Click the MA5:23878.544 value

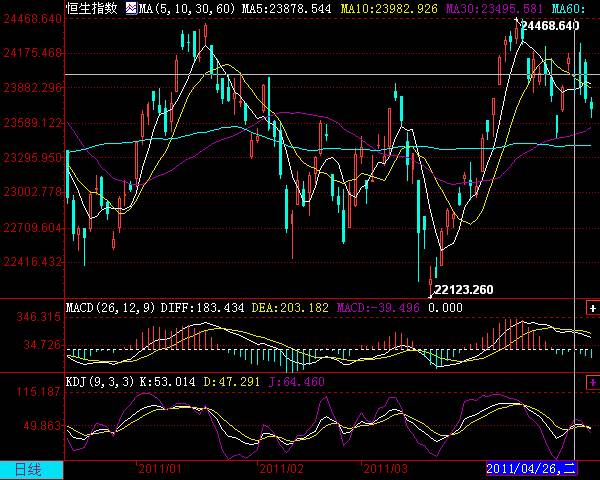click(x=287, y=8)
